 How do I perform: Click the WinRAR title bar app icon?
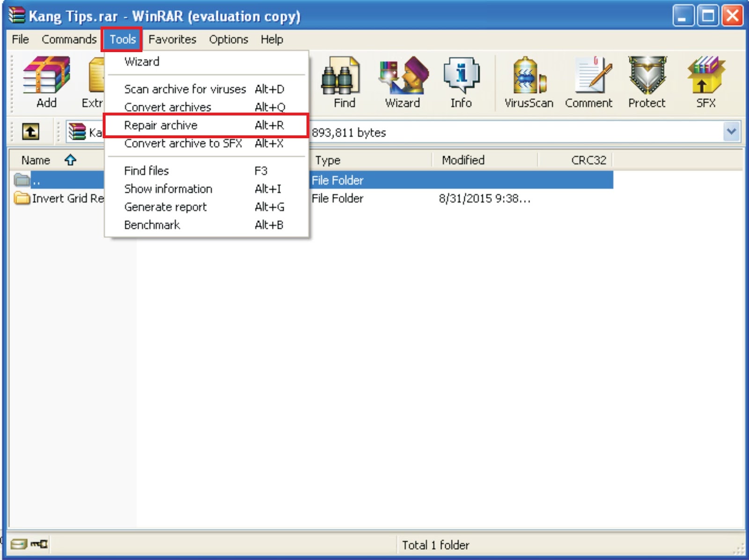pyautogui.click(x=17, y=15)
